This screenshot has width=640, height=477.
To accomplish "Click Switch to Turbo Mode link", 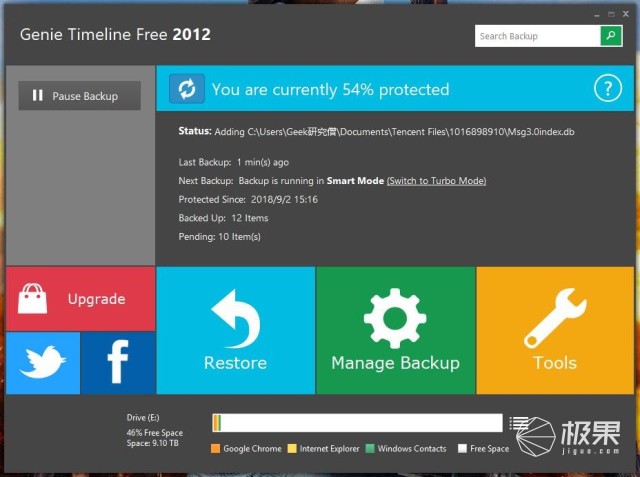I will (x=436, y=181).
